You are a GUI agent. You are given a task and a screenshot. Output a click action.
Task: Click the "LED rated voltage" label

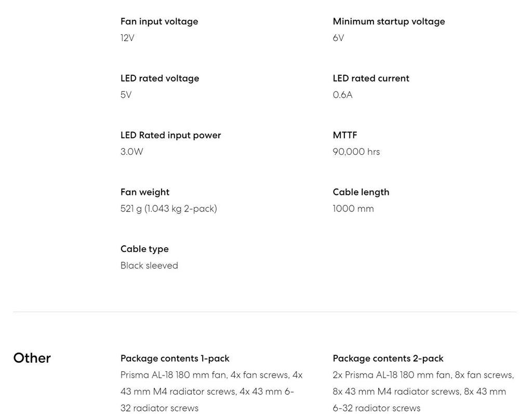[159, 78]
